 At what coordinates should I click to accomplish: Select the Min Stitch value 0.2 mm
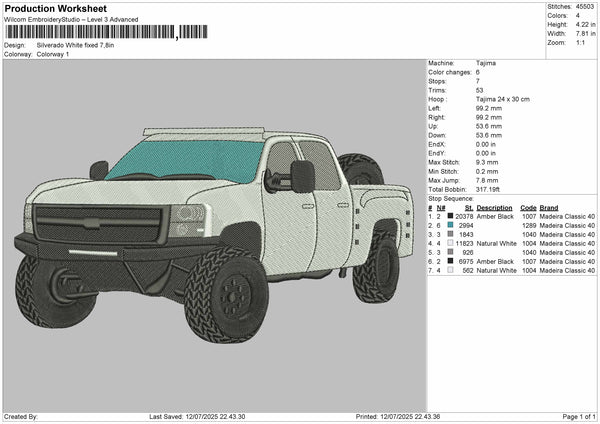(487, 171)
